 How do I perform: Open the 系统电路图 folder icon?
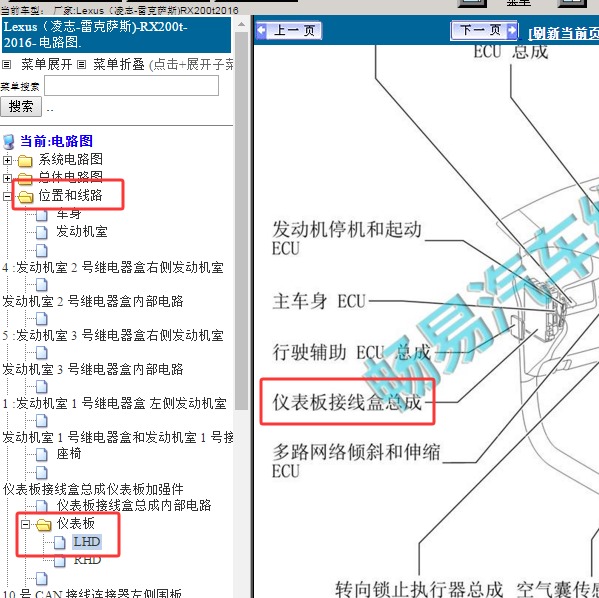click(25, 160)
